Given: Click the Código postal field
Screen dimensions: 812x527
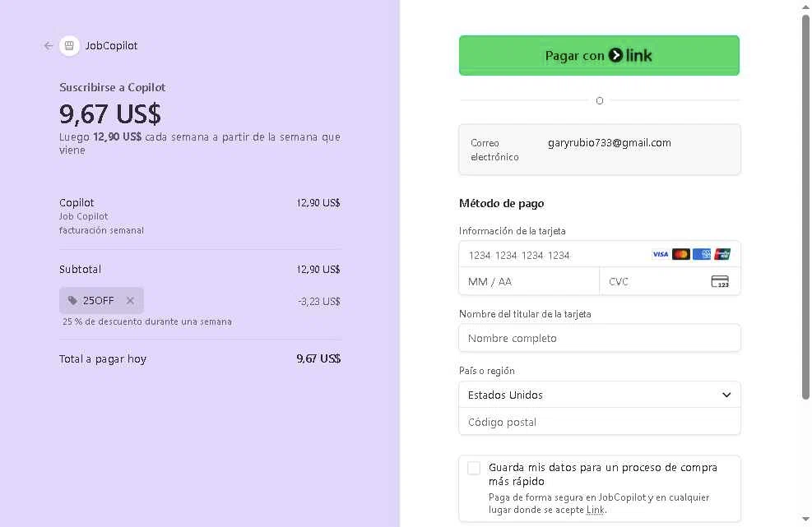Looking at the screenshot, I should 600,422.
